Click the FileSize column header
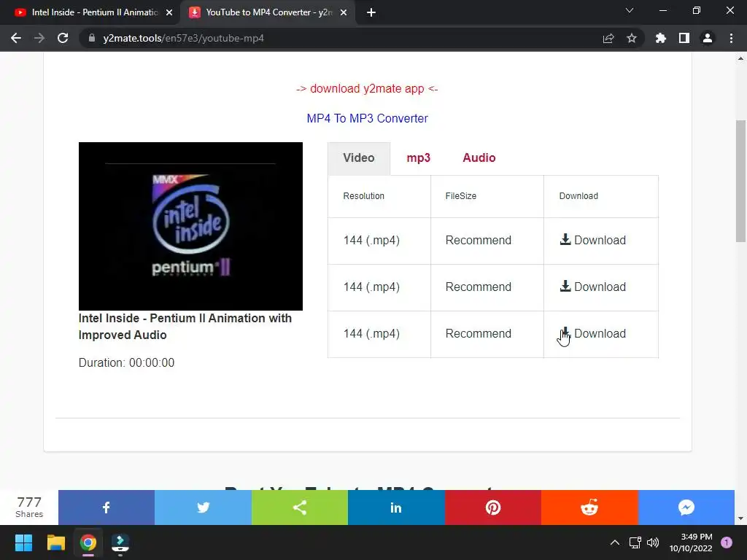 [x=461, y=196]
